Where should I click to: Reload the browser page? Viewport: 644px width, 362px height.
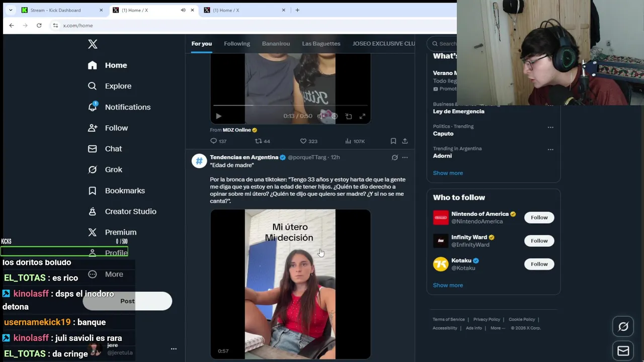tap(39, 26)
